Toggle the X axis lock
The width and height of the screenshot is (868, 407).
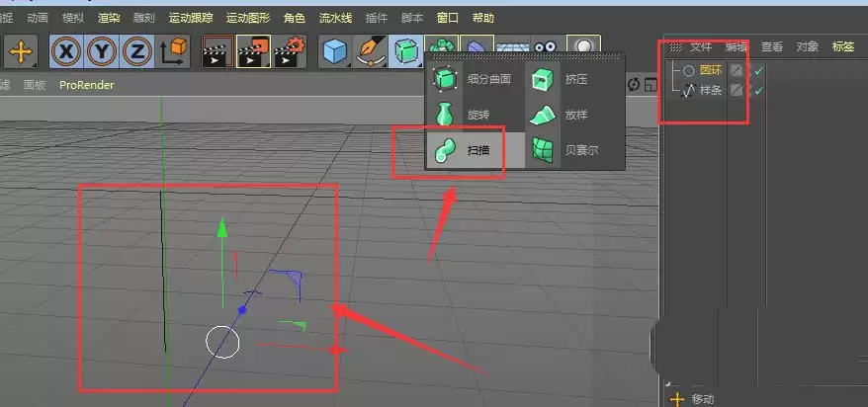(x=66, y=52)
